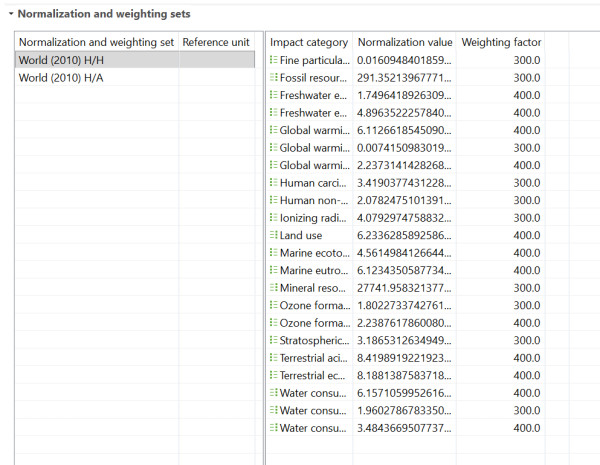Screen dimensions: 600x465
Task: Click the Stratospheric ozone row icon
Action: [x=273, y=339]
